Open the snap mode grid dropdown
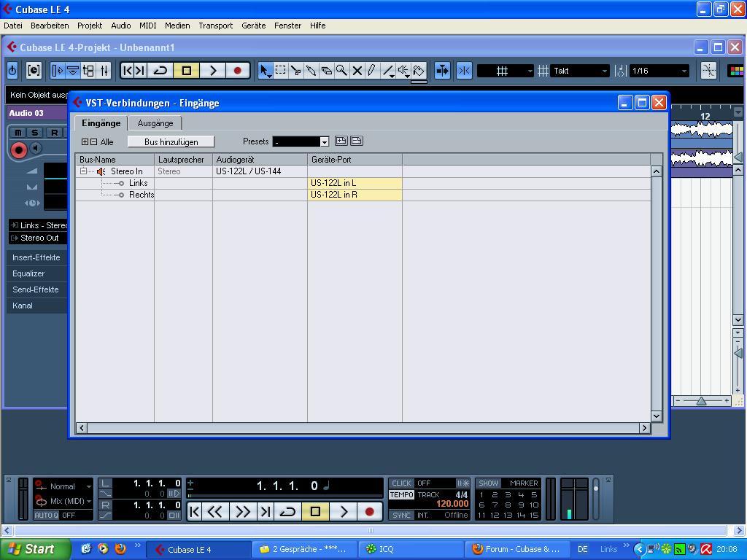The height and width of the screenshot is (560, 747). coord(506,71)
